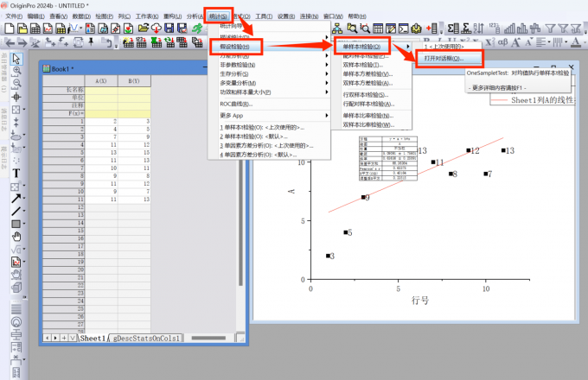The width and height of the screenshot is (588, 380).
Task: Select the Rectangle drawing tool
Action: [16, 224]
